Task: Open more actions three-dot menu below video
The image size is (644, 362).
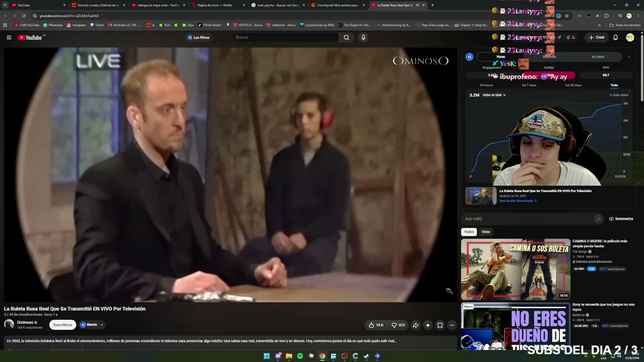Action: click(x=452, y=325)
